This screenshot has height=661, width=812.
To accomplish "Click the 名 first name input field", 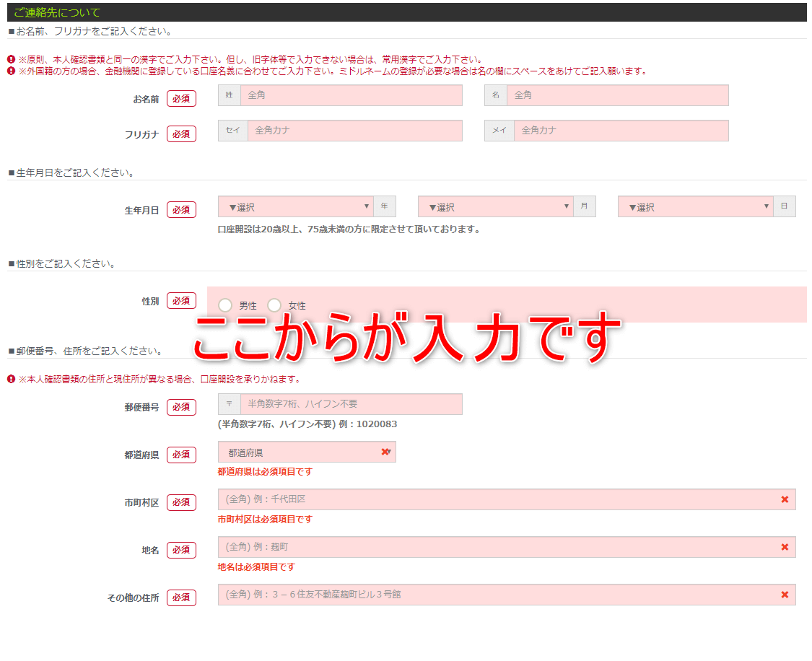I will [617, 95].
